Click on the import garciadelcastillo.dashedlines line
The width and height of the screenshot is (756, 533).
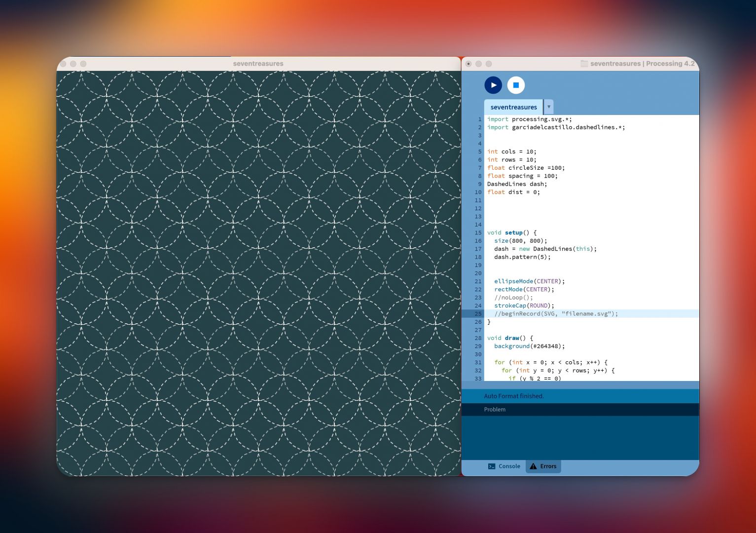tap(556, 127)
